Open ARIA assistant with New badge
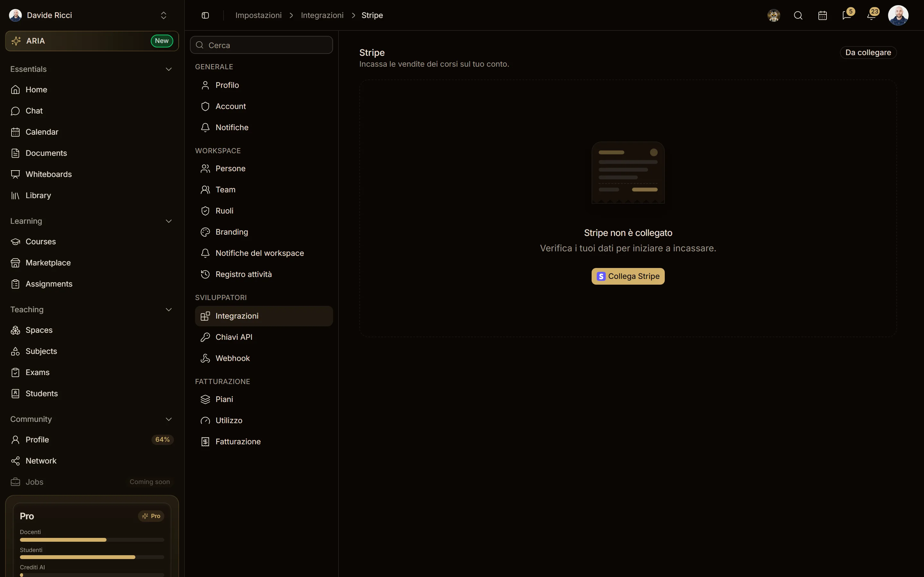This screenshot has height=577, width=924. [x=92, y=41]
